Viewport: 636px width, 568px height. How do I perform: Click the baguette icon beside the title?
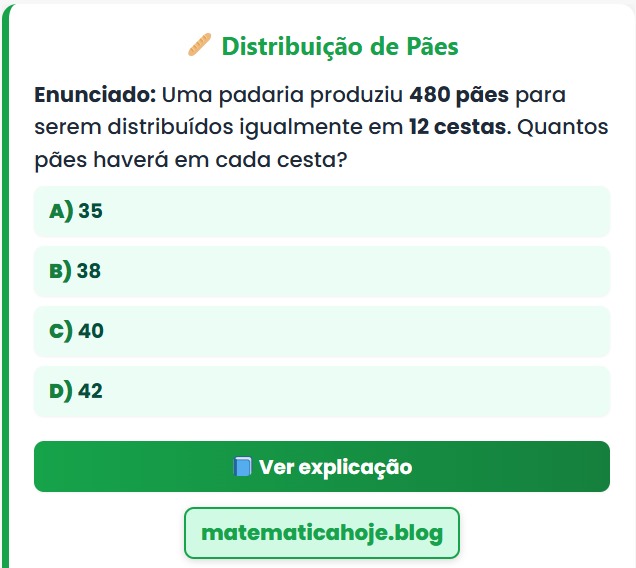tap(199, 46)
